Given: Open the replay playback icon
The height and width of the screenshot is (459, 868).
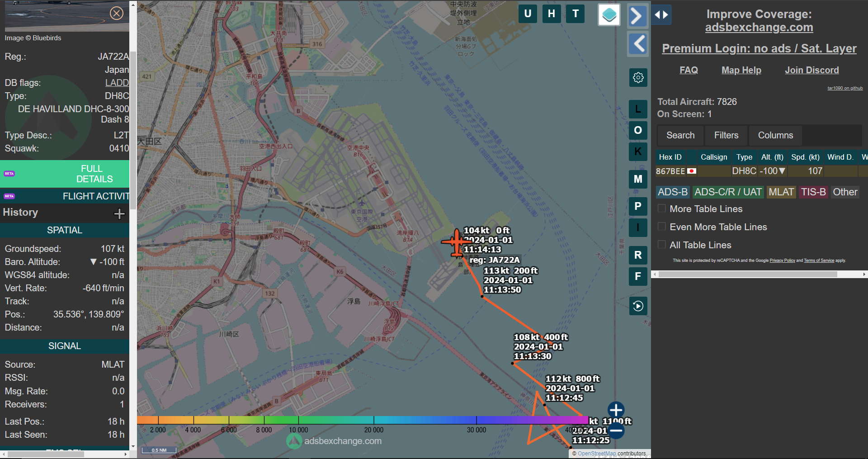Looking at the screenshot, I should pyautogui.click(x=638, y=306).
